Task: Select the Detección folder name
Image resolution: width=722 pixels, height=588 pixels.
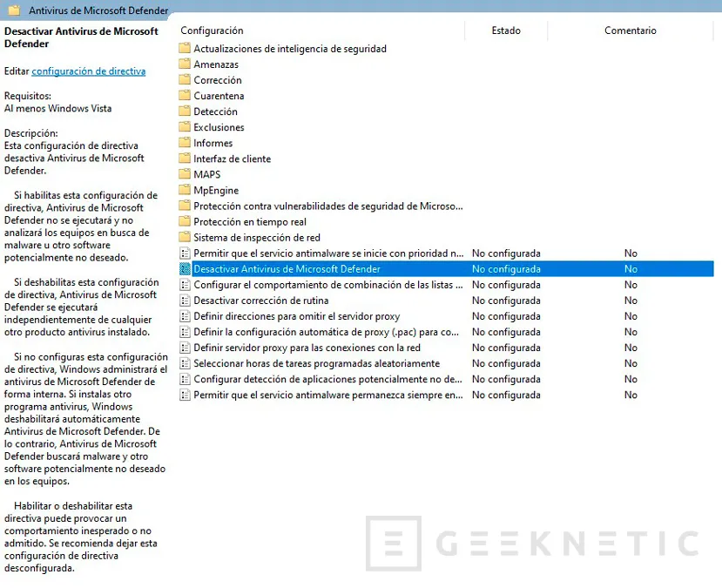Action: click(x=215, y=112)
